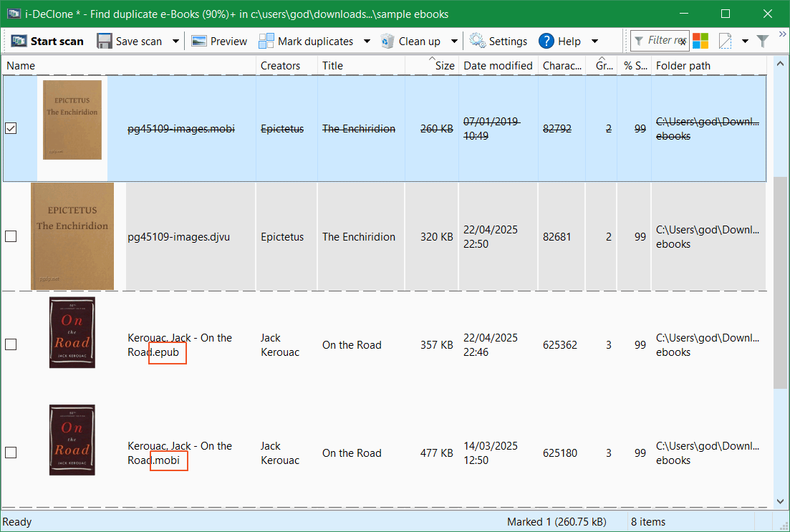790x532 pixels.
Task: Click the Settings label on toolbar
Action: coord(508,42)
